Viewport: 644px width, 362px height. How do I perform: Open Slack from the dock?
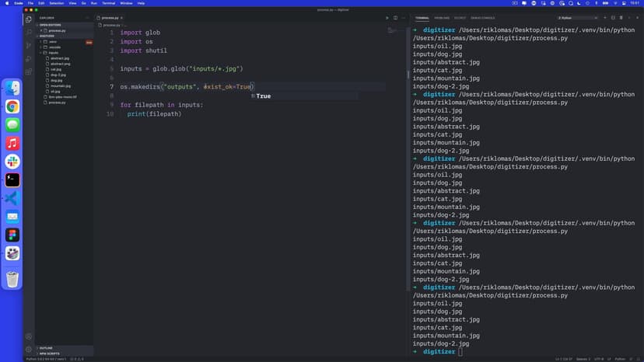coord(12,162)
